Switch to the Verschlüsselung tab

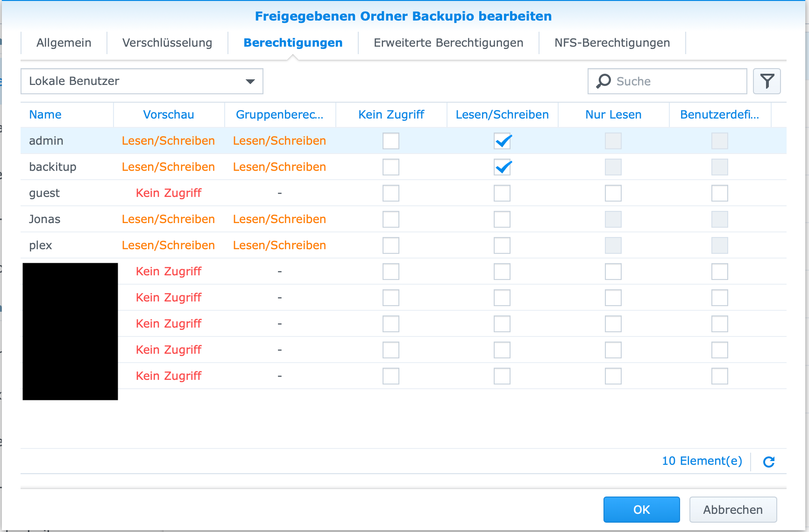click(167, 42)
